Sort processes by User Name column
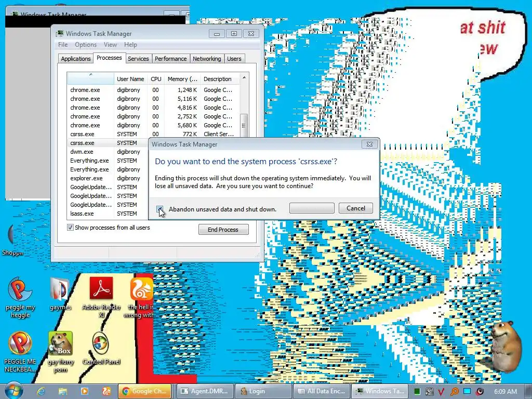This screenshot has width=532, height=399. [130, 79]
